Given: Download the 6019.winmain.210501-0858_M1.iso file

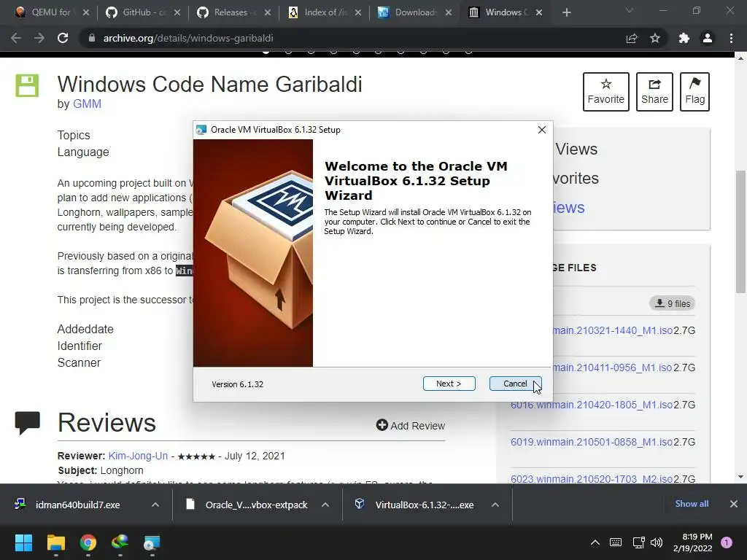Looking at the screenshot, I should (591, 442).
